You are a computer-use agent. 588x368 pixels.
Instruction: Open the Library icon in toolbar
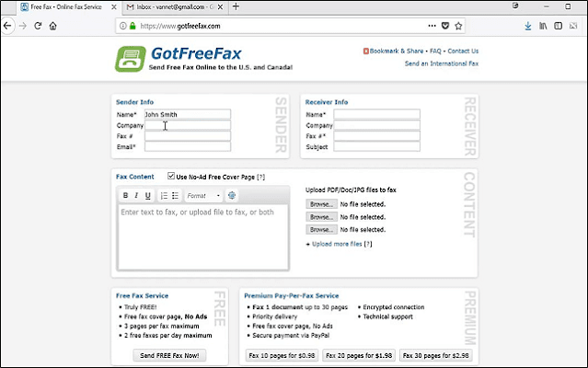click(x=543, y=26)
